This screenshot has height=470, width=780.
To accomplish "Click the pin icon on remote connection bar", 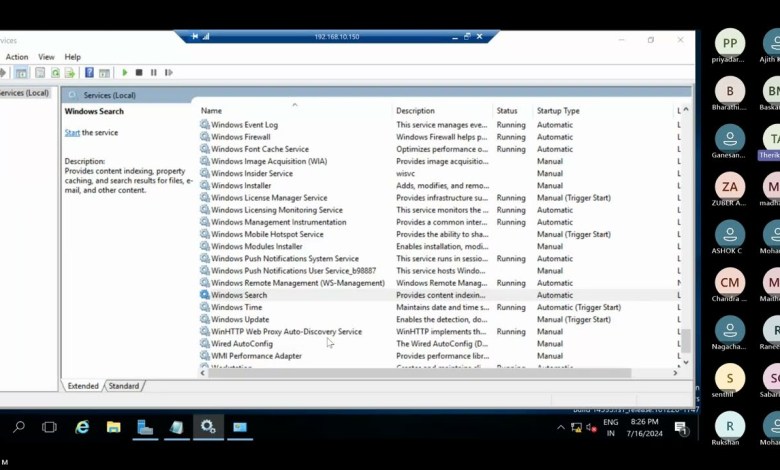I will point(195,36).
